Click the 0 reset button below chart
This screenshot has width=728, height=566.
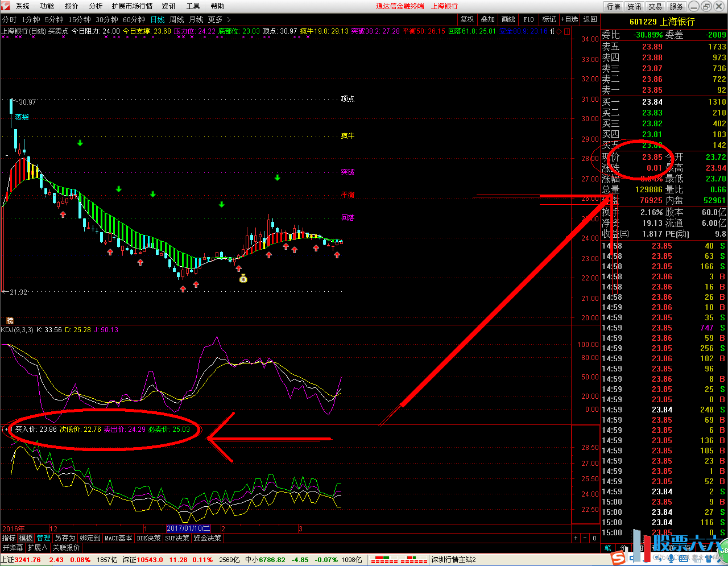[x=594, y=538]
